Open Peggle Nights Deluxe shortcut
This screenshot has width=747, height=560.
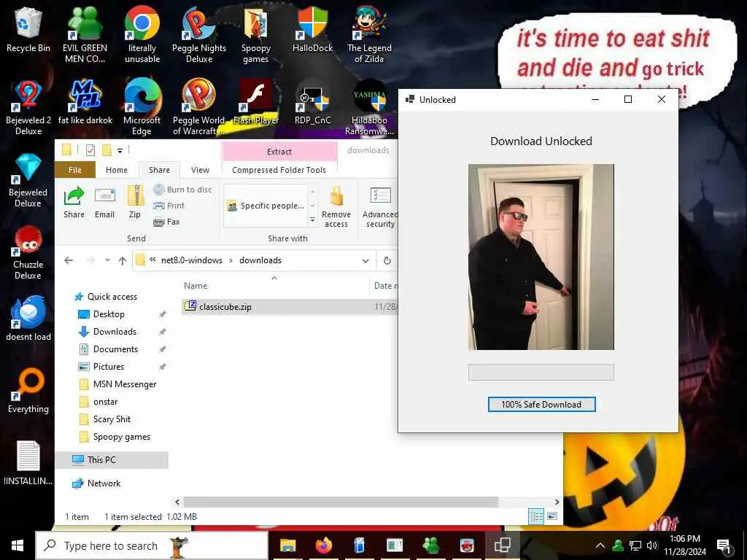pyautogui.click(x=199, y=34)
